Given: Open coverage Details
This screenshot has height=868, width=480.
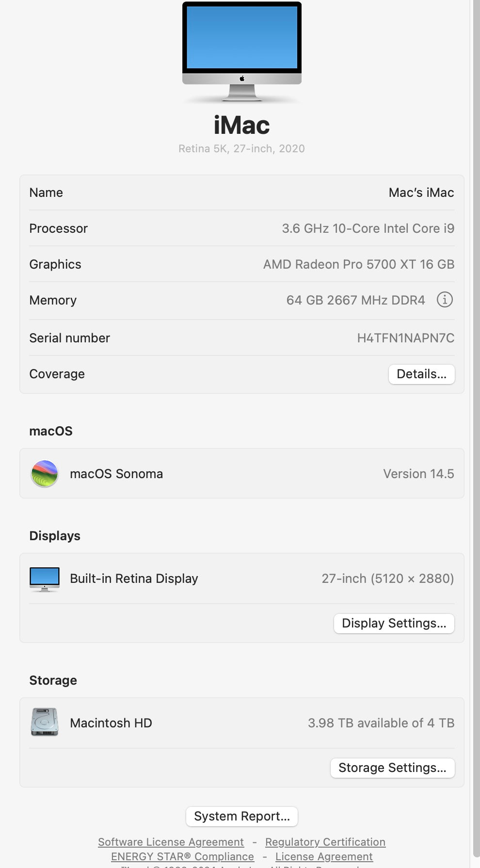Looking at the screenshot, I should click(x=421, y=374).
